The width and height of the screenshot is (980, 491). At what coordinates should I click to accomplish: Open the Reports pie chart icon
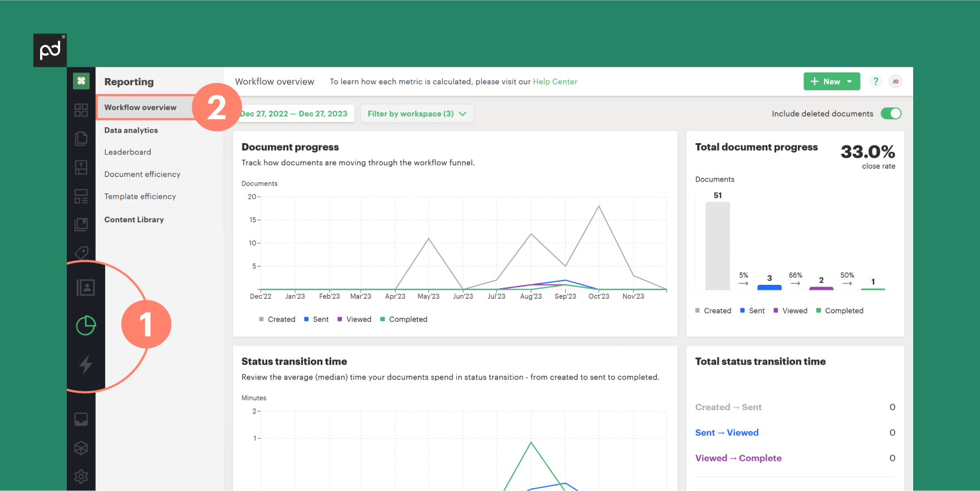(86, 325)
